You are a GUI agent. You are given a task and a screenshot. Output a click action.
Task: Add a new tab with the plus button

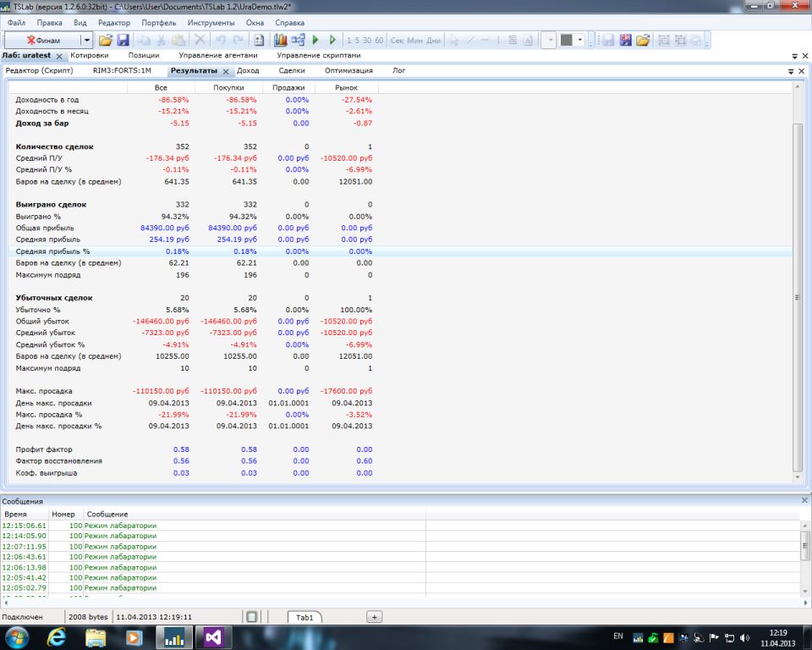tap(374, 618)
